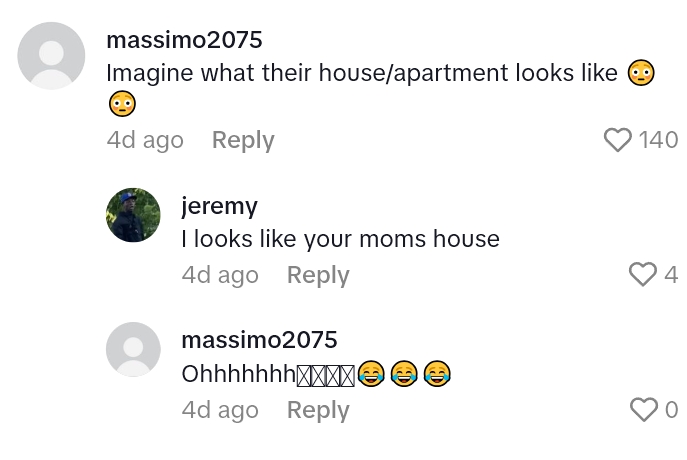Select the 'I looks like your moms house' text
Screen dimensions: 687x460
[x=340, y=239]
